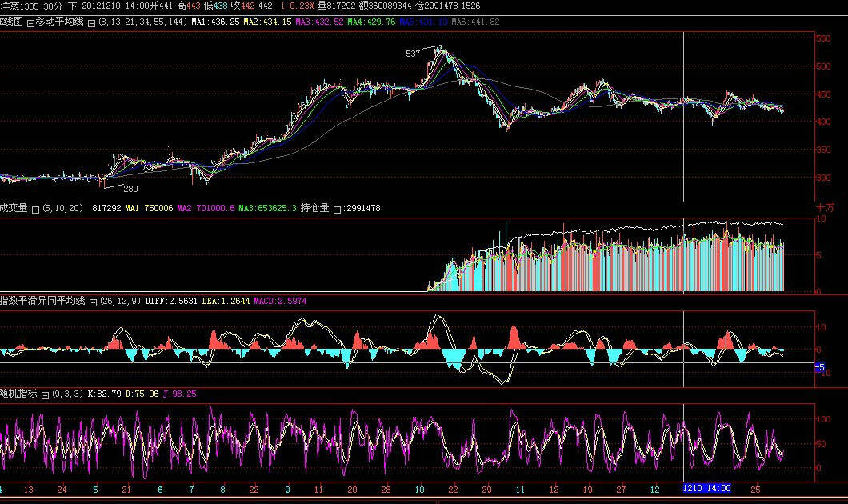Click date label 19 on time axis

pos(588,490)
